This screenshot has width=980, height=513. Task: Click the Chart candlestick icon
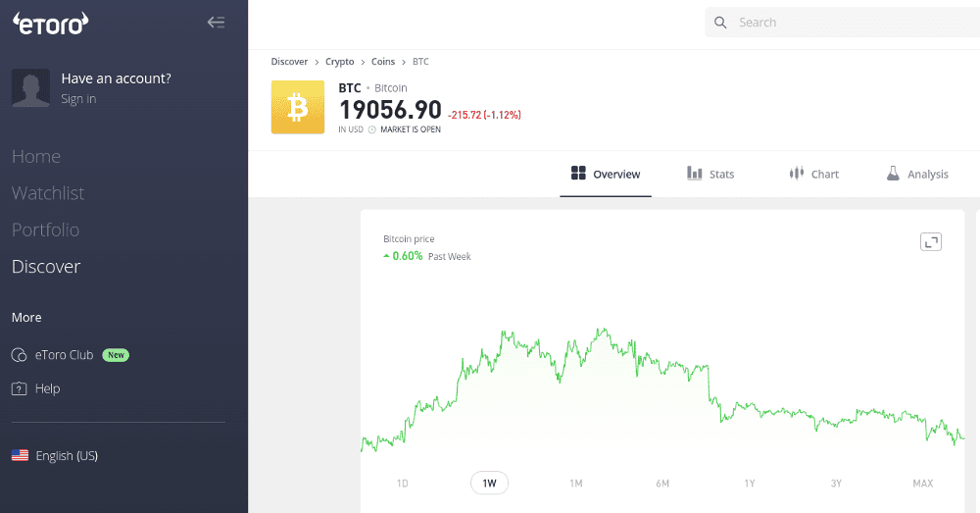click(796, 174)
